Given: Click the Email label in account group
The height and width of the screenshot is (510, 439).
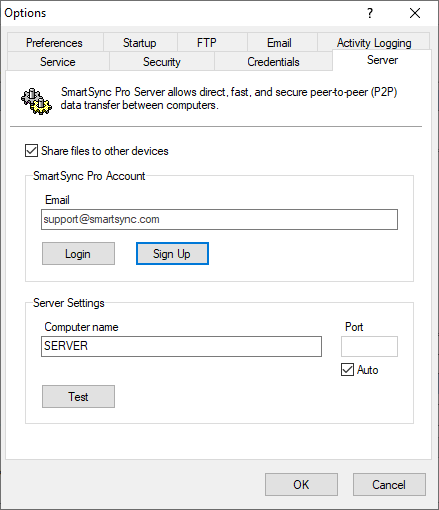Looking at the screenshot, I should [x=57, y=200].
